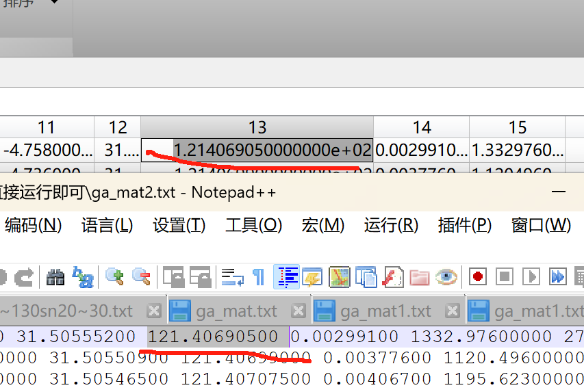584x392 pixels.
Task: Toggle synchronize horizontal scrolling icon
Action: click(x=201, y=277)
